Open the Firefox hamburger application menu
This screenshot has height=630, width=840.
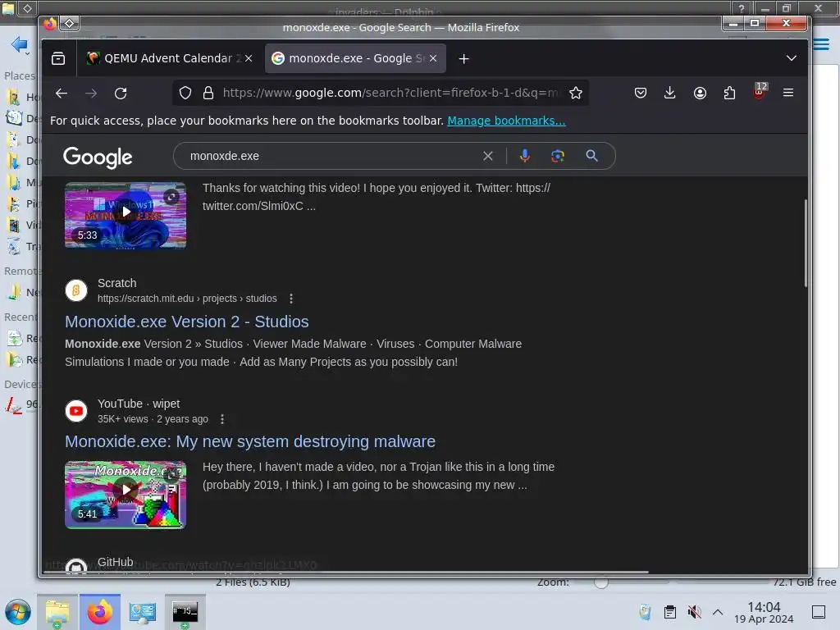click(788, 93)
